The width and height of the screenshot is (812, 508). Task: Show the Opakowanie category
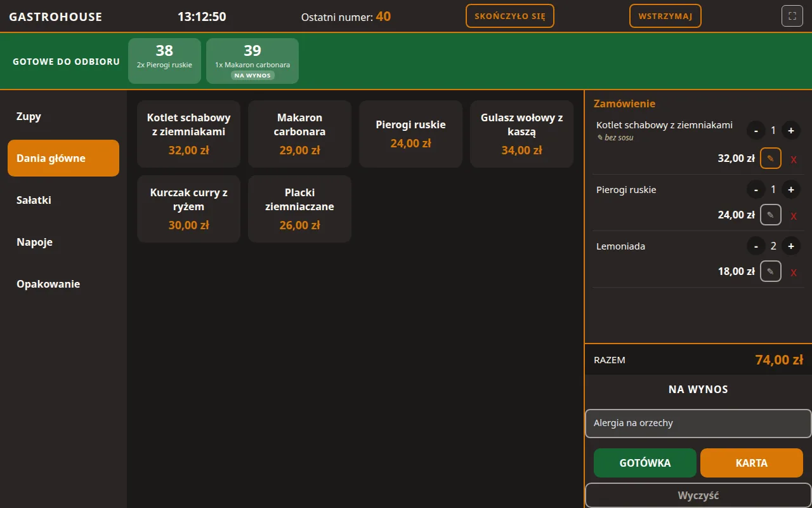pos(63,284)
